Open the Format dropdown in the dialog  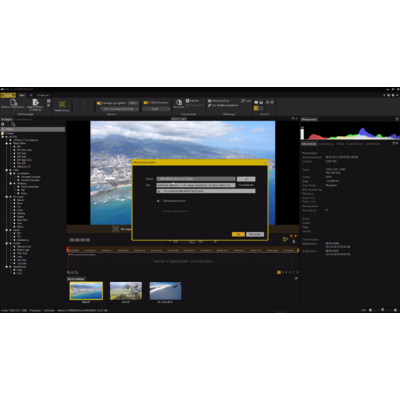(x=196, y=179)
